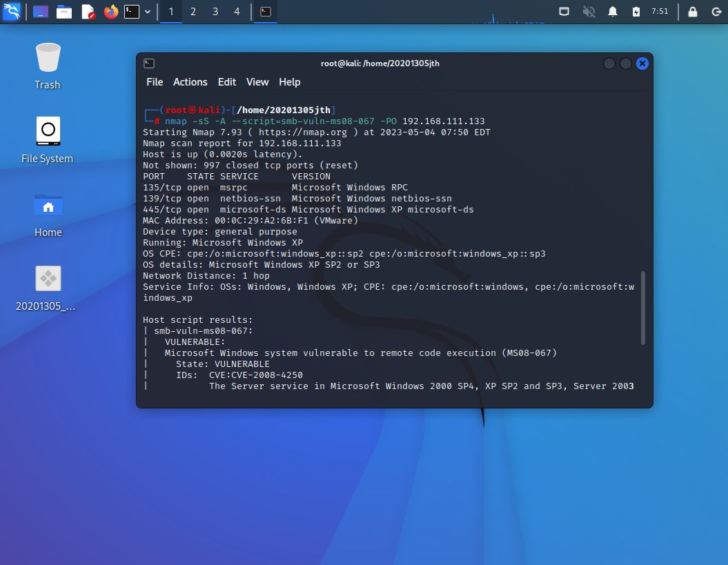Image resolution: width=728 pixels, height=565 pixels.
Task: Switch to workspace 2
Action: click(x=193, y=12)
